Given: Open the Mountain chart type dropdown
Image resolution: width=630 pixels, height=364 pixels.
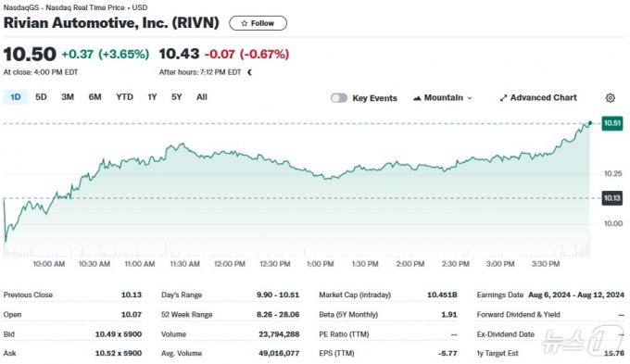Looking at the screenshot, I should point(442,98).
